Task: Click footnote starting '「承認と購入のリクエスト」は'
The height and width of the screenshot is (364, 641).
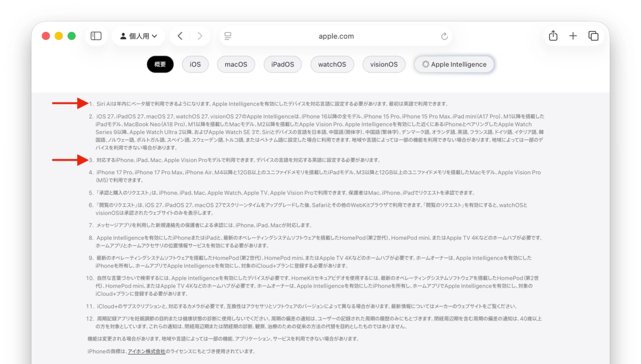Action: [285, 193]
